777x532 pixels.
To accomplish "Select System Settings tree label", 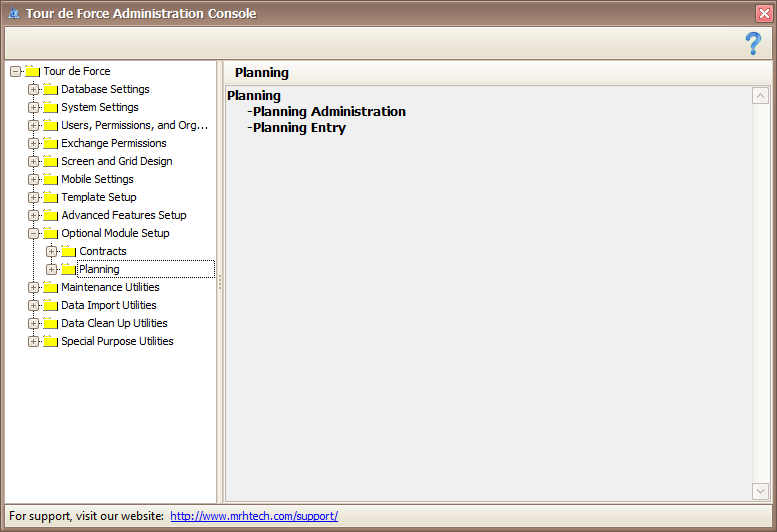I will 100,107.
